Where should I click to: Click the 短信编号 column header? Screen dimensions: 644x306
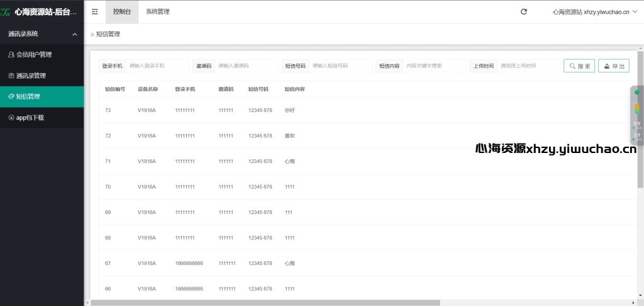tap(115, 89)
